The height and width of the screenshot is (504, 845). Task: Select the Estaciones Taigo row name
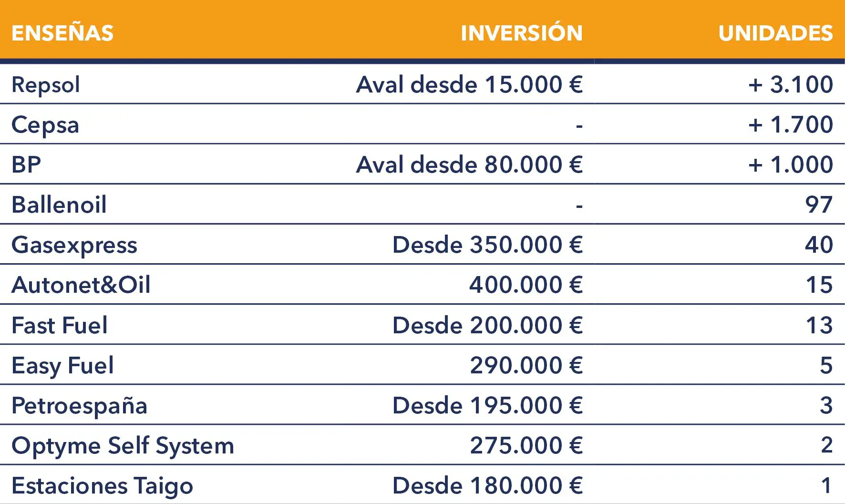tap(103, 486)
